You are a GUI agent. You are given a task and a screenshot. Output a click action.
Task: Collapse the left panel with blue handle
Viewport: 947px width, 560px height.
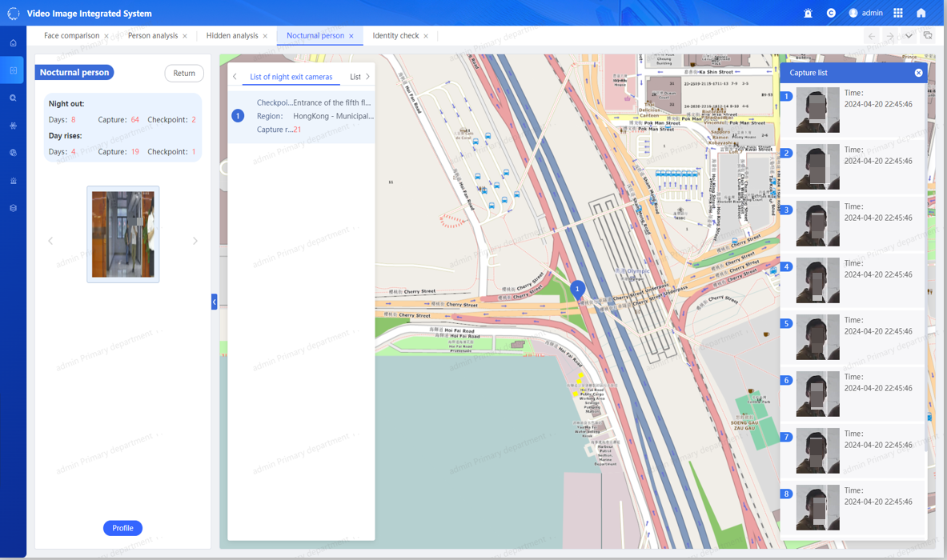[215, 302]
